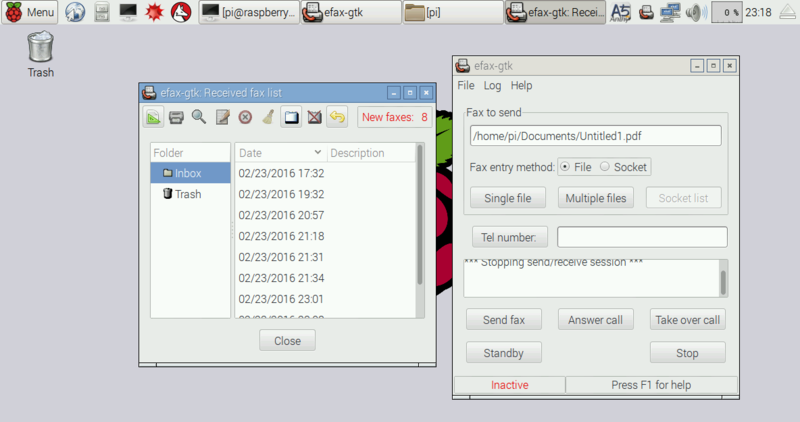This screenshot has height=422, width=800.
Task: Click the eject icon in the panel
Action: click(x=788, y=12)
